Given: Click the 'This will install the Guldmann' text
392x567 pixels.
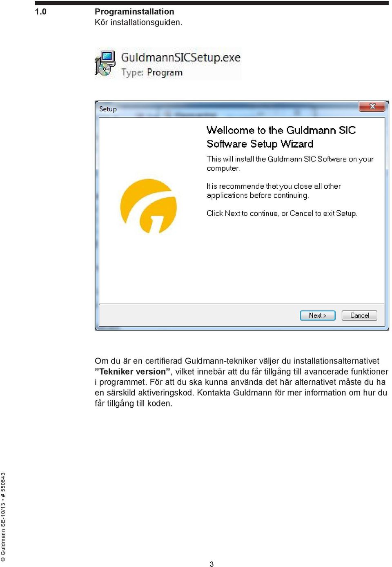Looking at the screenshot, I should [290, 163].
